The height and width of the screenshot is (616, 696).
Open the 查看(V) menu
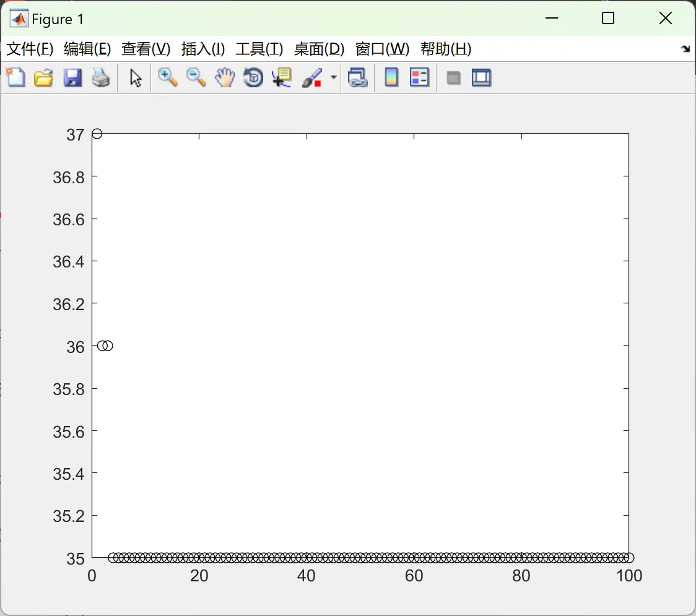coord(146,49)
